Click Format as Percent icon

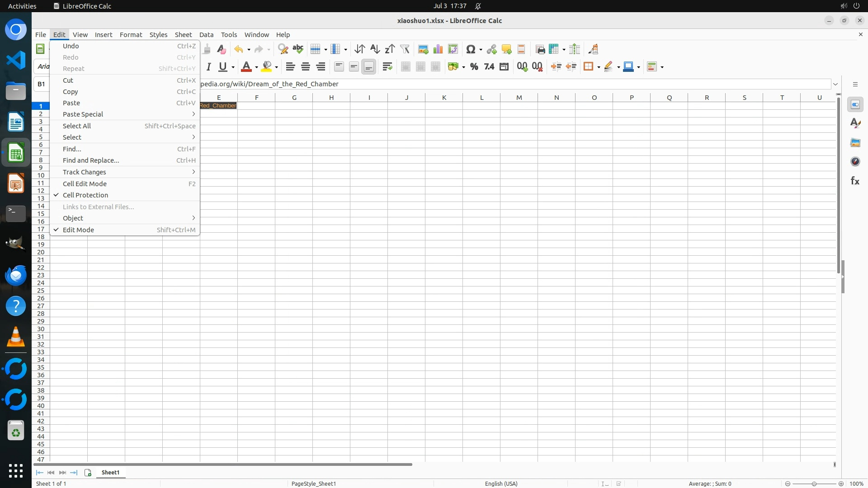pos(474,67)
